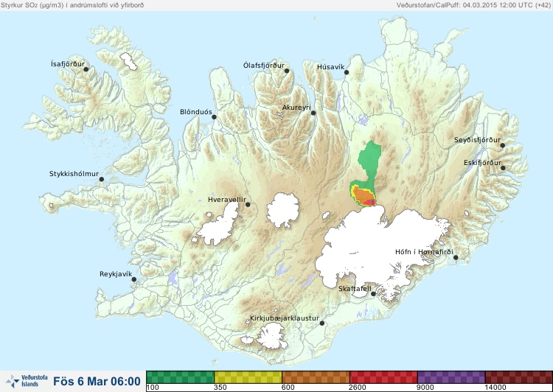The image size is (553, 392).
Task: Click the 'Seyðisfjörður' label text
Action: pos(477,140)
